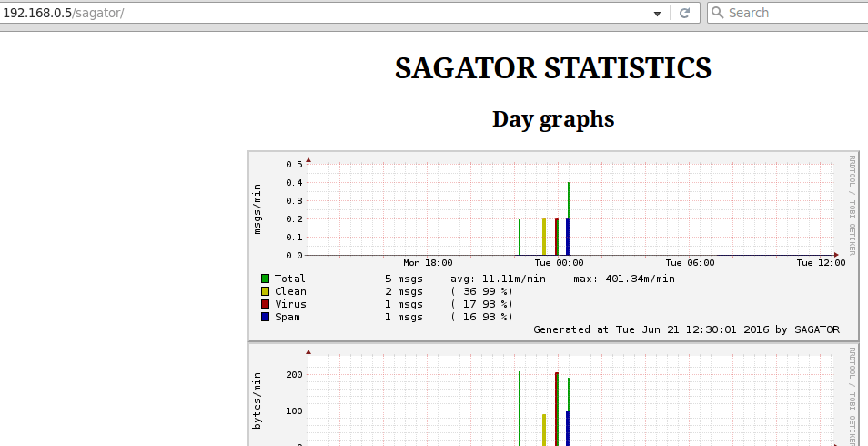
Task: Open the address bar history dropdown
Action: [657, 14]
